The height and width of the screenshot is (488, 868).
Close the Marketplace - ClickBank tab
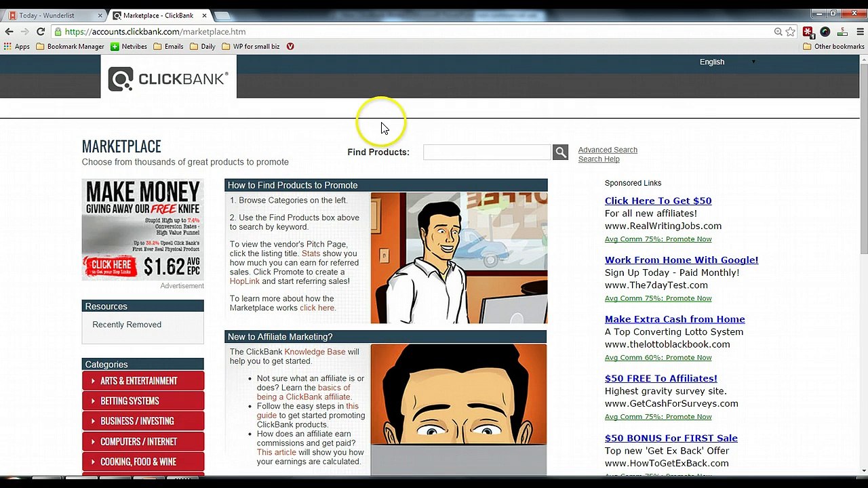pyautogui.click(x=204, y=15)
